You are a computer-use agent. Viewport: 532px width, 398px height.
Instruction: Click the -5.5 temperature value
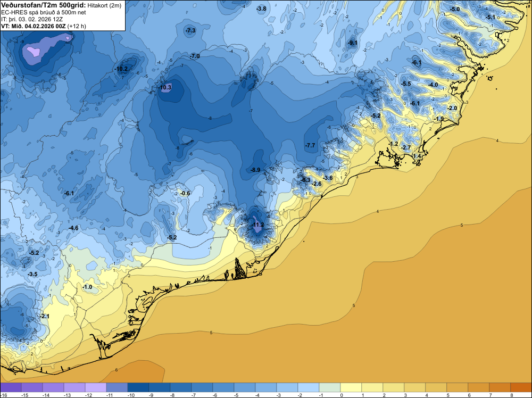pyautogui.click(x=406, y=84)
